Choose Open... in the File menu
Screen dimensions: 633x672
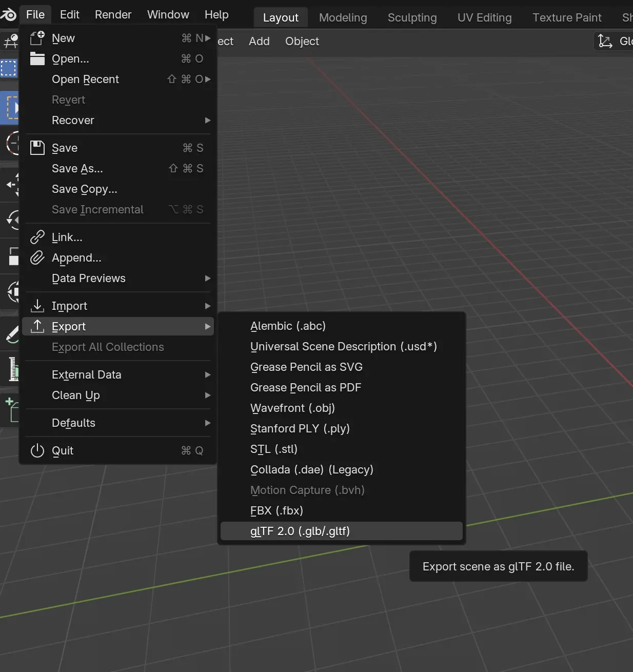pos(118,58)
